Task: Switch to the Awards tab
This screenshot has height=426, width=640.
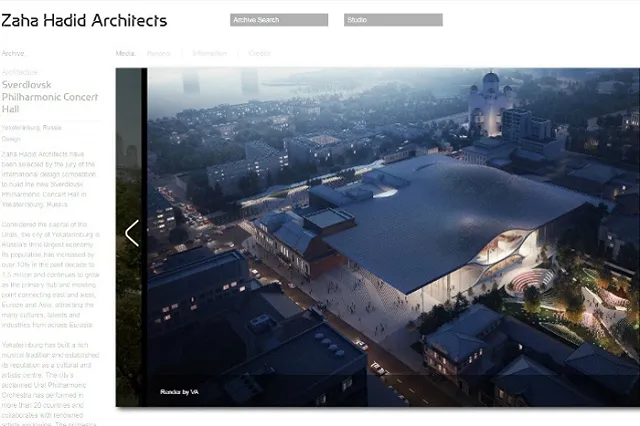Action: (x=158, y=53)
